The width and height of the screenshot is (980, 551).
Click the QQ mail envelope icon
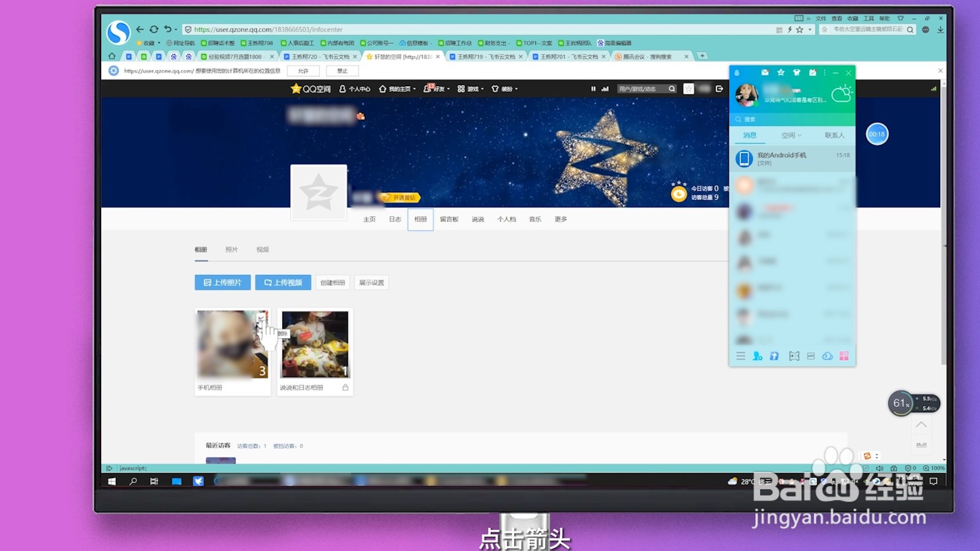[x=765, y=72]
